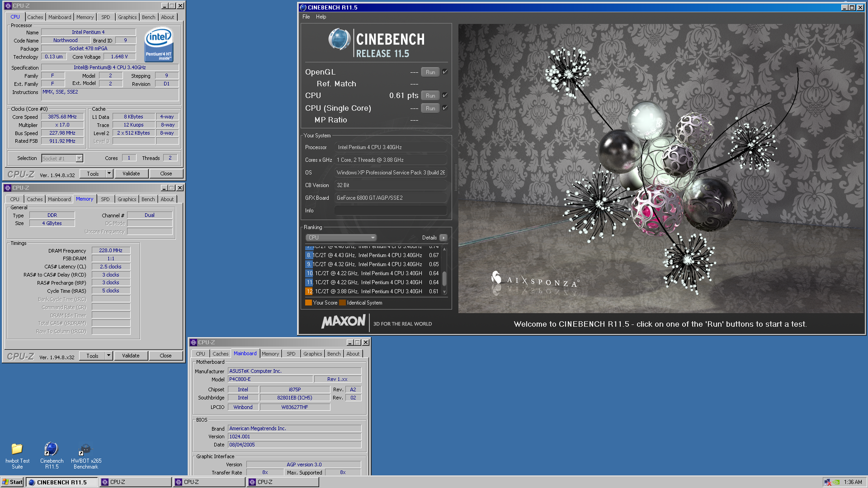The width and height of the screenshot is (868, 488).
Task: Click top CPU-Z window title icon
Action: coord(8,6)
